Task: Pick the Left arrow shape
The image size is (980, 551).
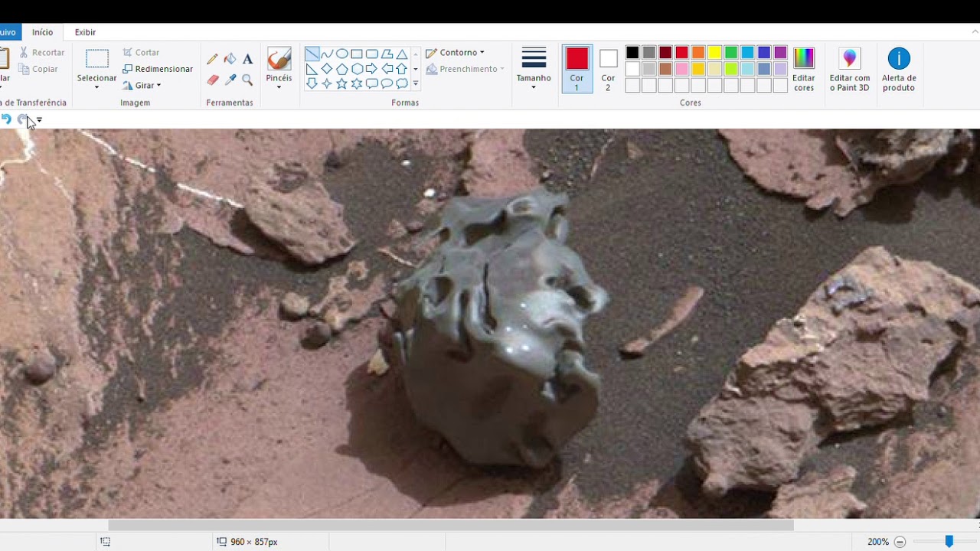Action: point(387,69)
